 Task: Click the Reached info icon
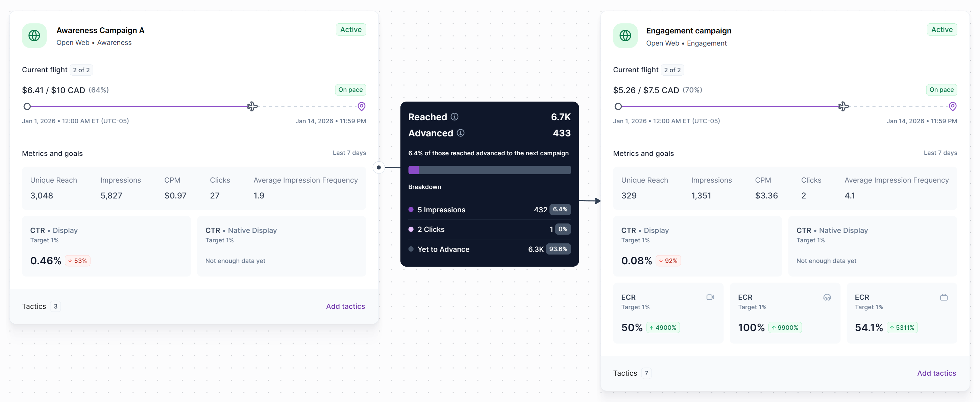click(454, 117)
